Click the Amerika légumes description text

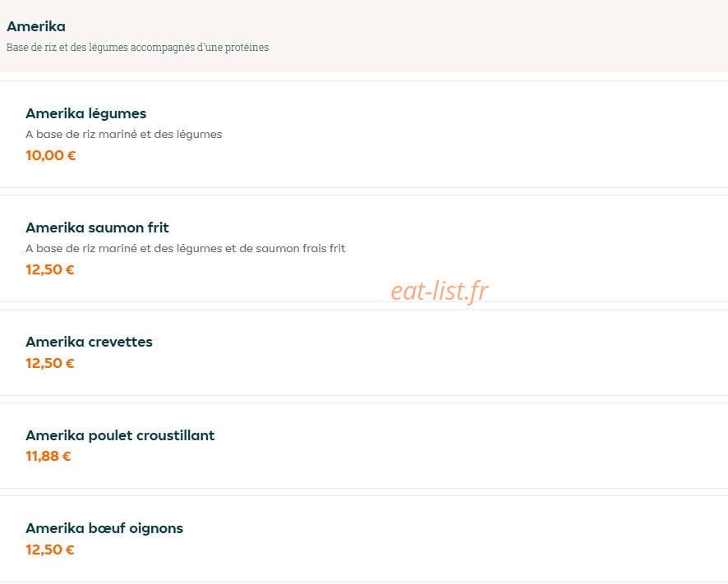point(124,134)
